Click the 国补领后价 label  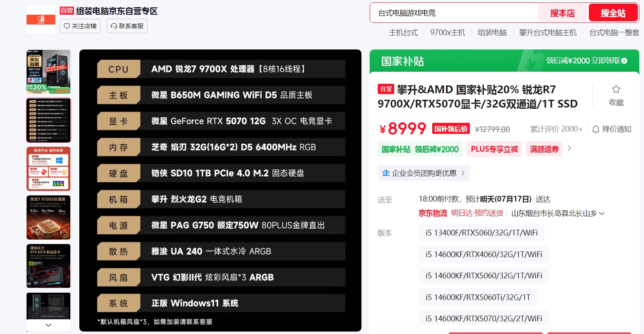pyautogui.click(x=451, y=129)
